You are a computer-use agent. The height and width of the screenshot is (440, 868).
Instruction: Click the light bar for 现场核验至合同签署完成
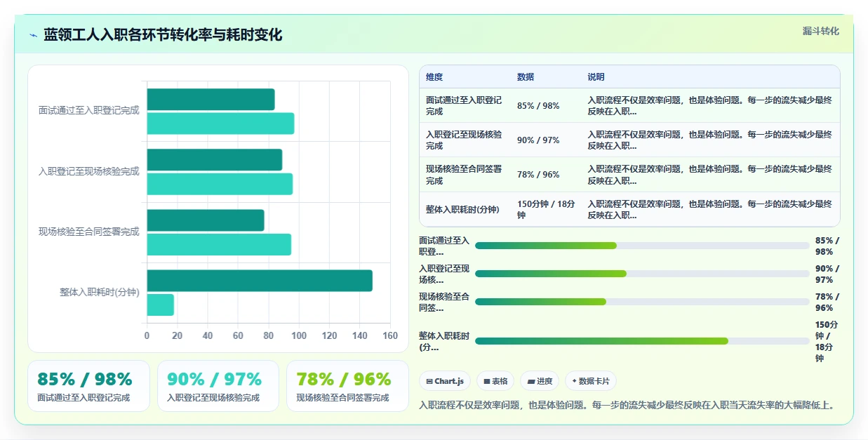[219, 244]
